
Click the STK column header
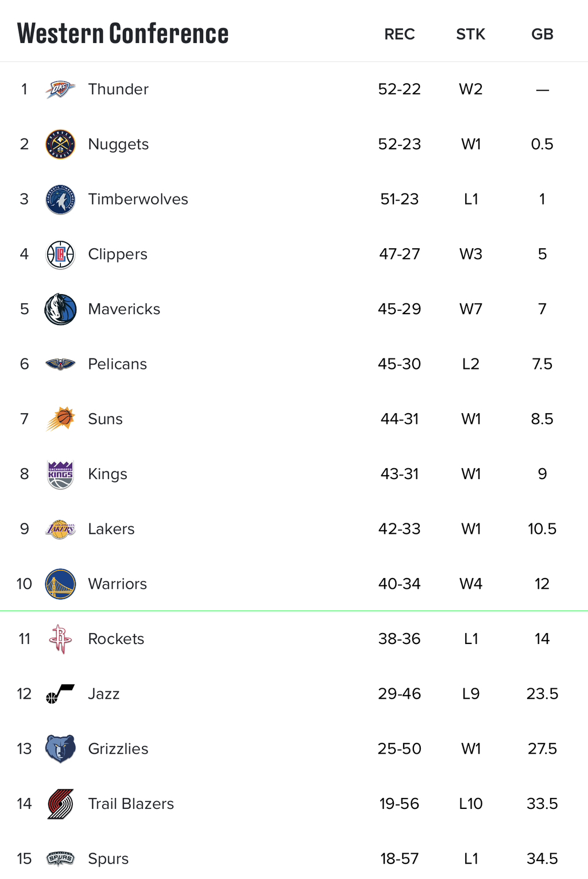coord(471,34)
